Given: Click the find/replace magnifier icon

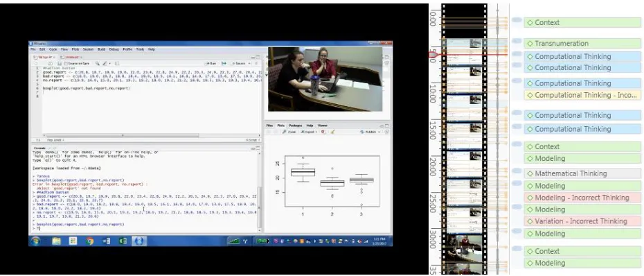Looking at the screenshot, I should coord(98,64).
